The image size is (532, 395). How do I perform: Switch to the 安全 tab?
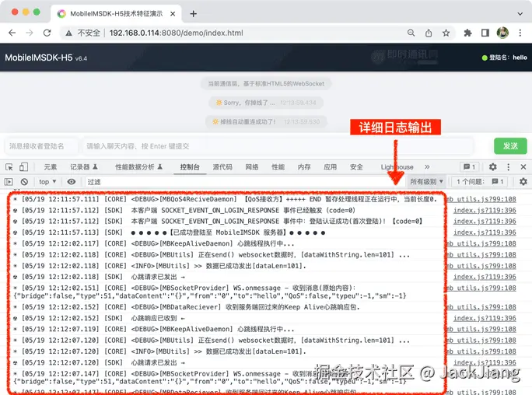pos(356,167)
